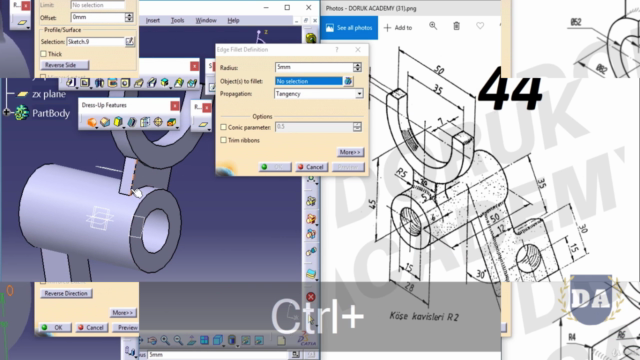Select the Shaft tool icon

[x=99, y=83]
